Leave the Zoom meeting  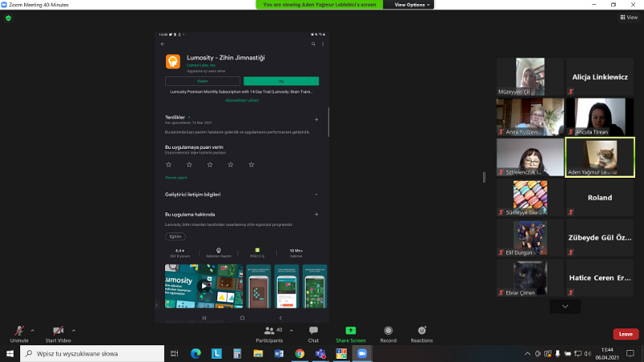[625, 334]
